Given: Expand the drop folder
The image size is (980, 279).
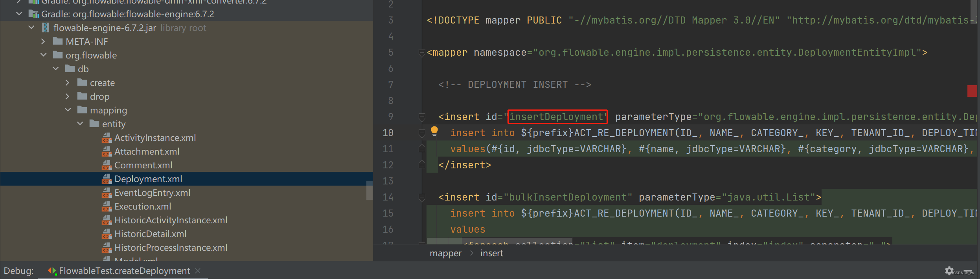Looking at the screenshot, I should click(x=68, y=96).
